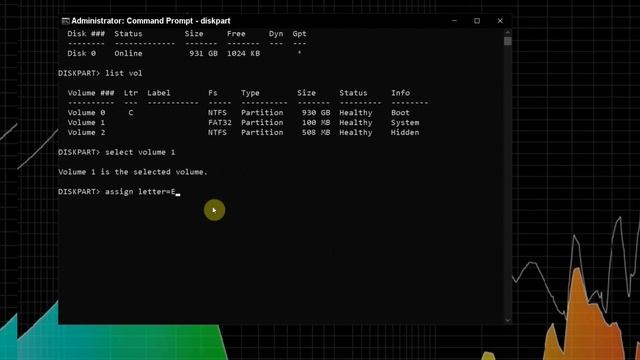Viewport: 640px width, 360px height.
Task: Click the drive letter 'C' cell
Action: point(131,113)
